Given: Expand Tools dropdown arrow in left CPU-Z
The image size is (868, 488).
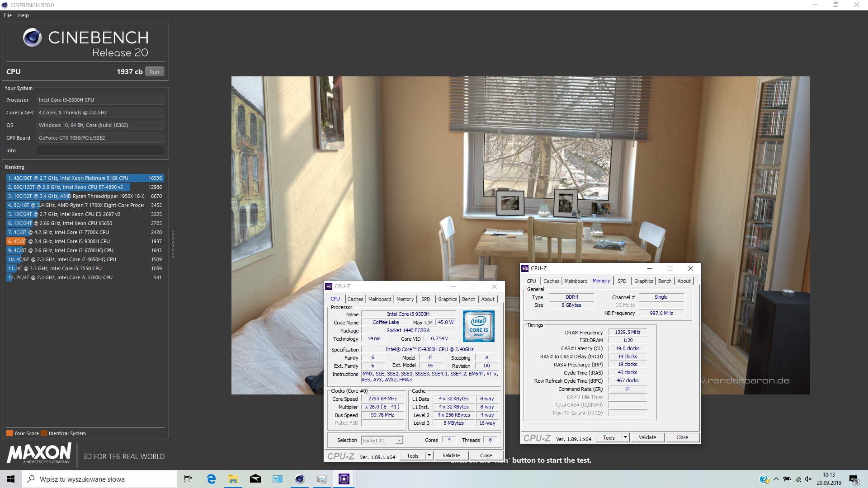Looking at the screenshot, I should [x=429, y=456].
